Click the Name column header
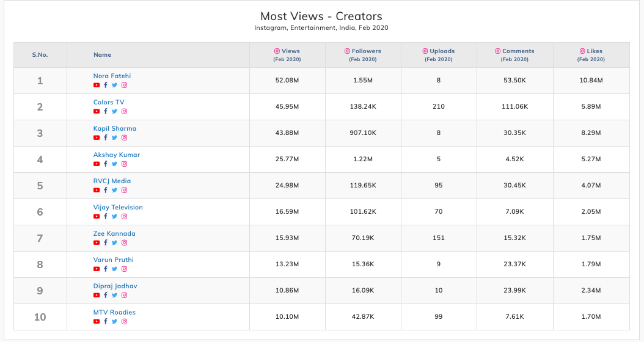 102,55
